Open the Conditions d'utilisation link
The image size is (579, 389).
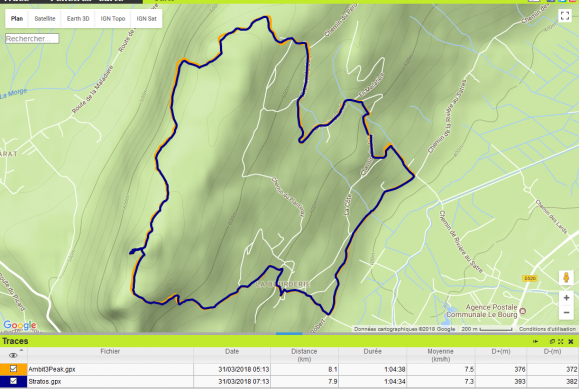(x=547, y=329)
